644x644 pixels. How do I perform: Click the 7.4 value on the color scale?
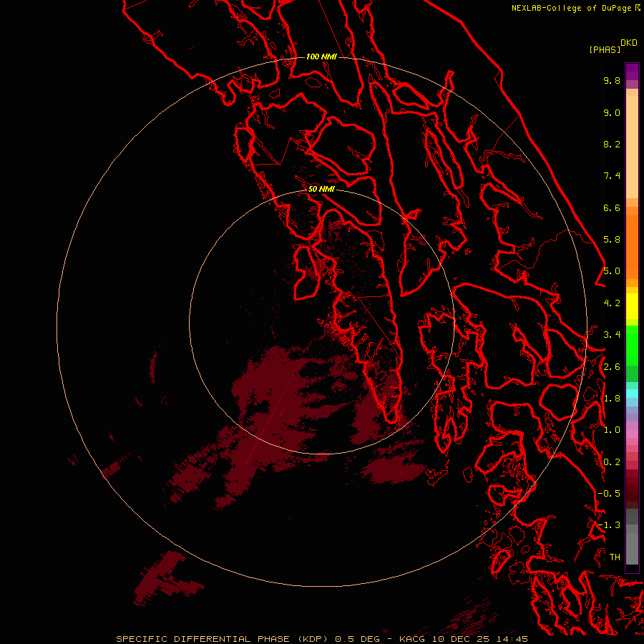612,176
